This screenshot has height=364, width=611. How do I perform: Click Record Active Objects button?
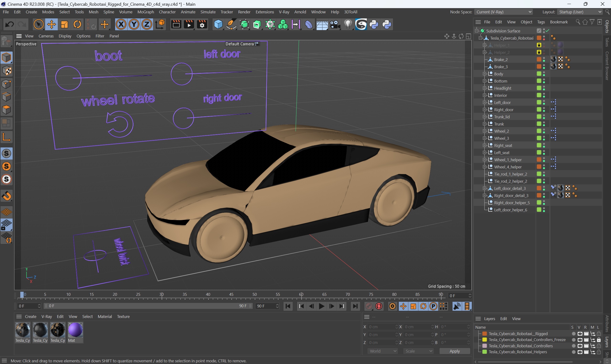pos(369,306)
